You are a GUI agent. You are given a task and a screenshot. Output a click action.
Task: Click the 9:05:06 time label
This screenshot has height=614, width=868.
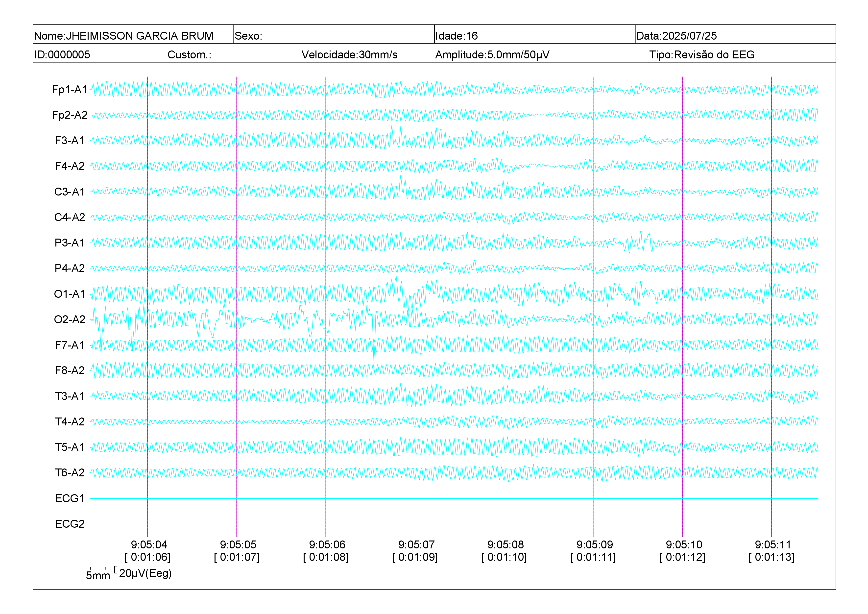(x=327, y=545)
